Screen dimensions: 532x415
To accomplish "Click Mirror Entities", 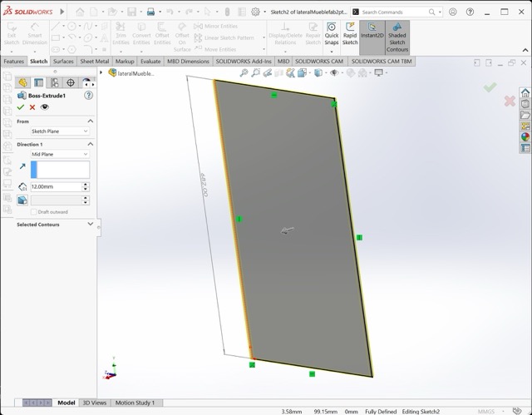I will 216,26.
